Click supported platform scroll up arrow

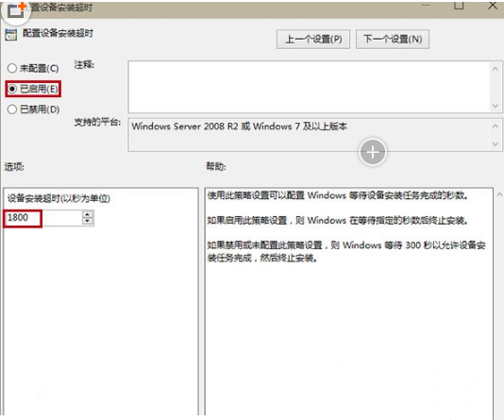click(496, 126)
